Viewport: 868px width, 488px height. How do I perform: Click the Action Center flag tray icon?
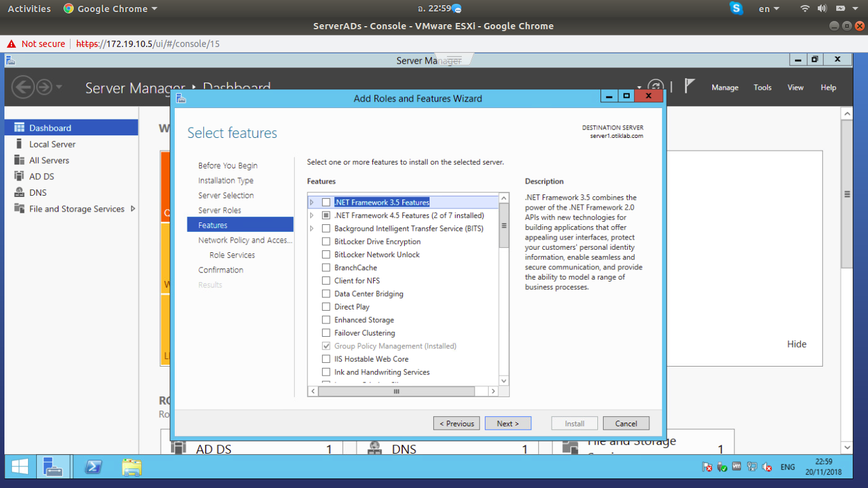pyautogui.click(x=707, y=467)
